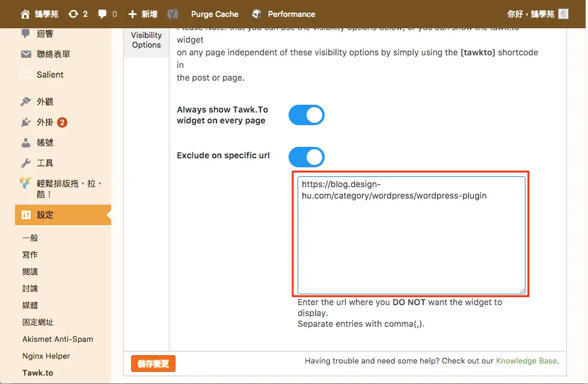Click the Performance cube icon

[257, 14]
